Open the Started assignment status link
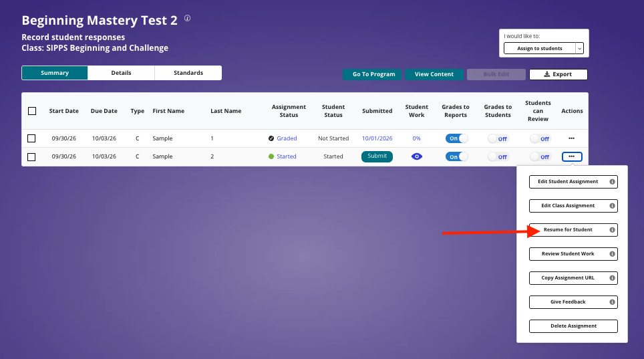Viewport: 644px width, 359px height. point(287,156)
